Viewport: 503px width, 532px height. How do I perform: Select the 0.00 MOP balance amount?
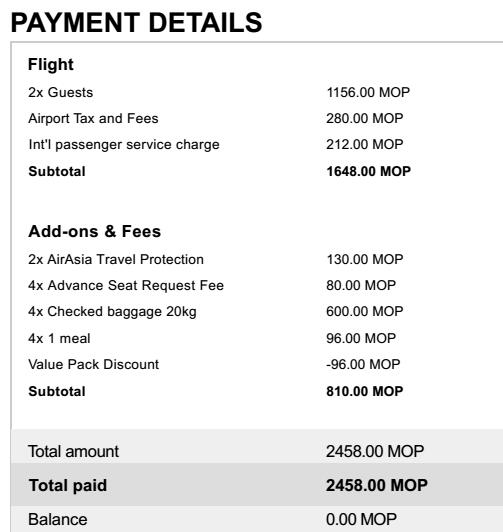[x=361, y=519]
